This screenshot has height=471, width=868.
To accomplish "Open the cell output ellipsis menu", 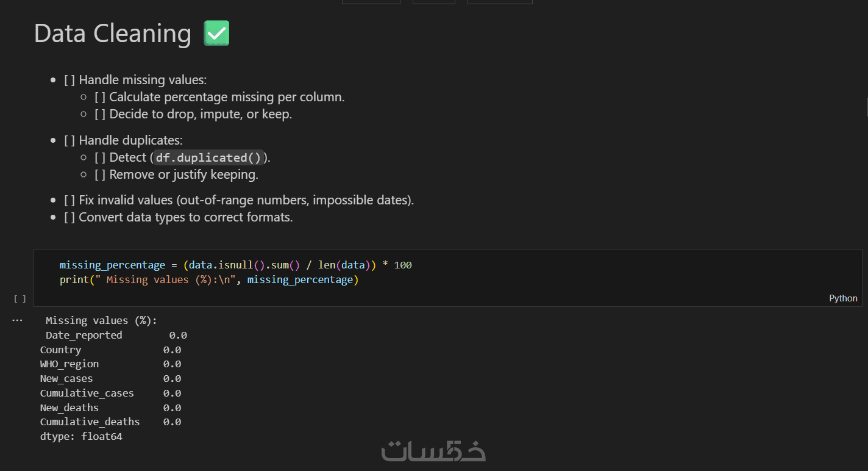I will click(x=17, y=320).
